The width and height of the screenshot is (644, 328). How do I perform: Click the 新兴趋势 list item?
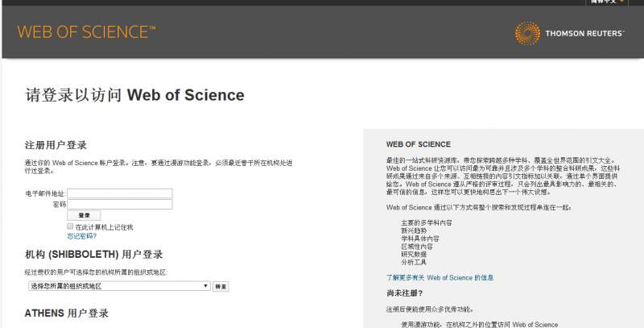414,230
